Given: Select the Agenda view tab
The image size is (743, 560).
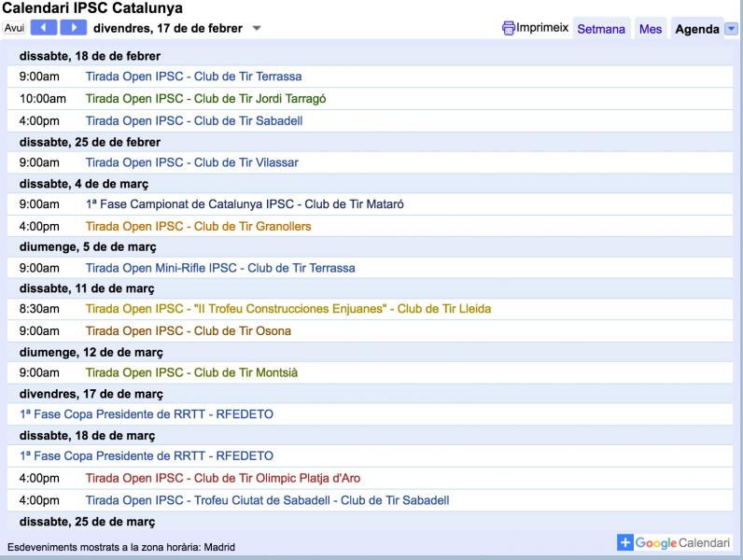Looking at the screenshot, I should point(695,29).
